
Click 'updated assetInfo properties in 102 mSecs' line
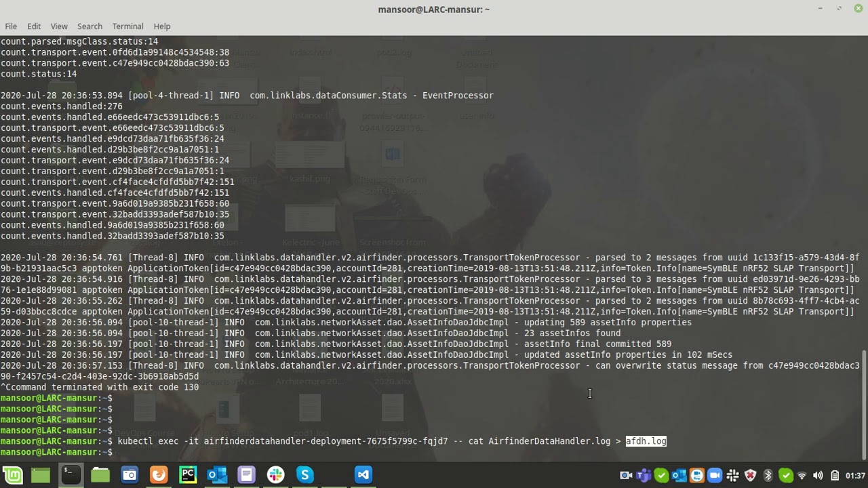[367, 355]
